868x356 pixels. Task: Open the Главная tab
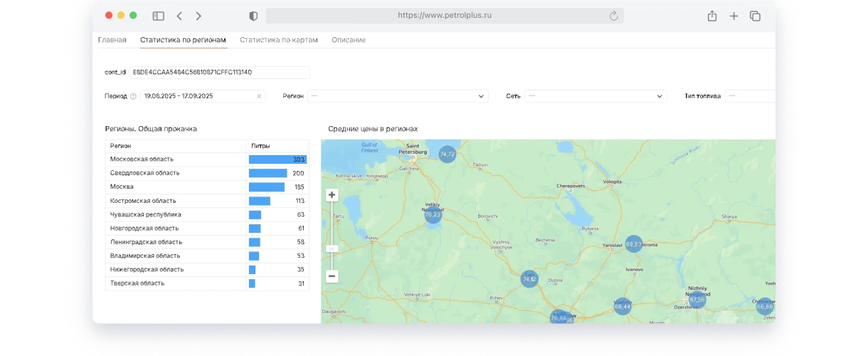(112, 40)
